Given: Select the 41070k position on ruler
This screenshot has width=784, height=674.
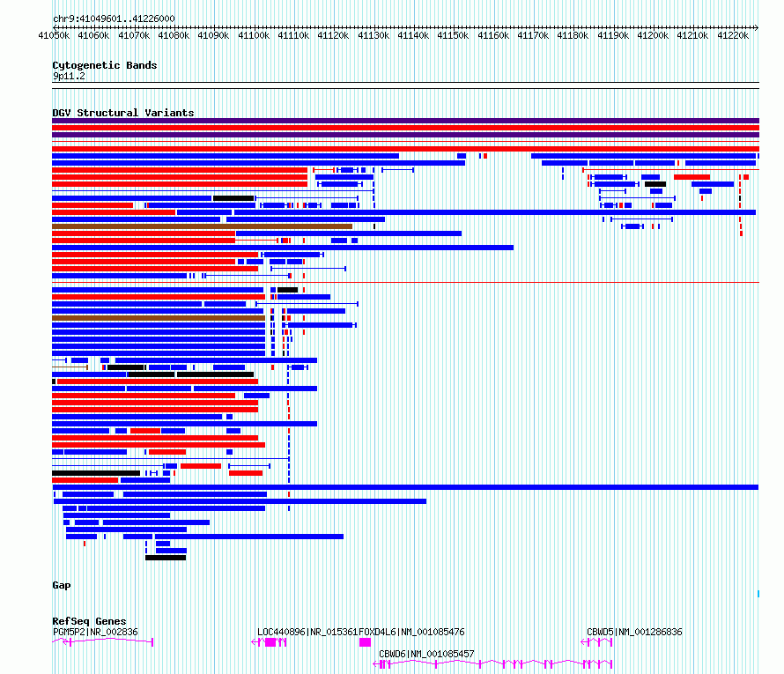Looking at the screenshot, I should [x=134, y=35].
